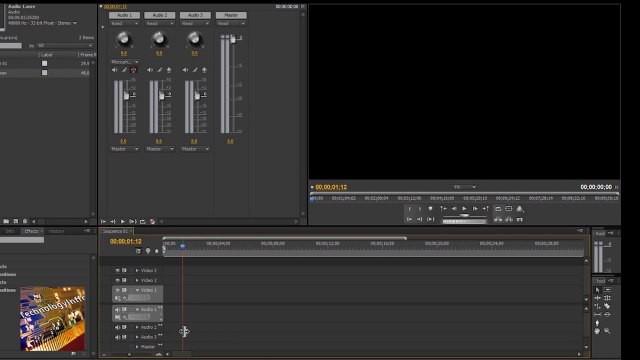Screen dimensions: 640x360
Task: Solo the Audio 1 mixer channel
Action: [124, 70]
